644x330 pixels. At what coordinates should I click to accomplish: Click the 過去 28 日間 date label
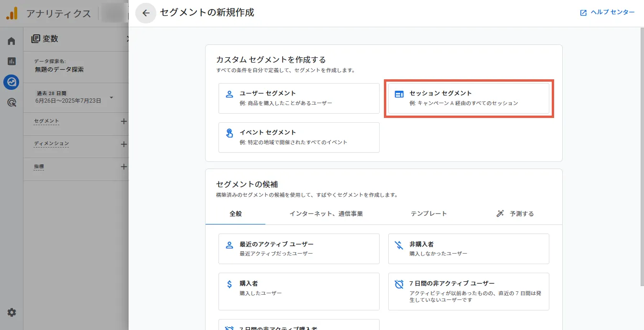click(x=51, y=93)
